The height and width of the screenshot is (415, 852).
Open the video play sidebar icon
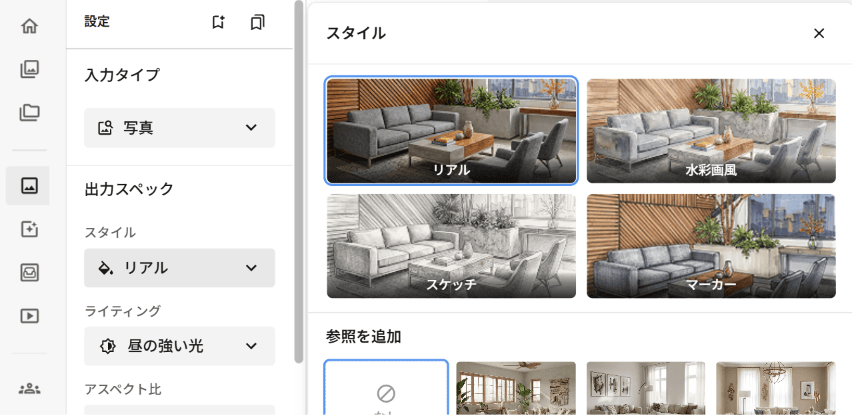[x=29, y=316]
